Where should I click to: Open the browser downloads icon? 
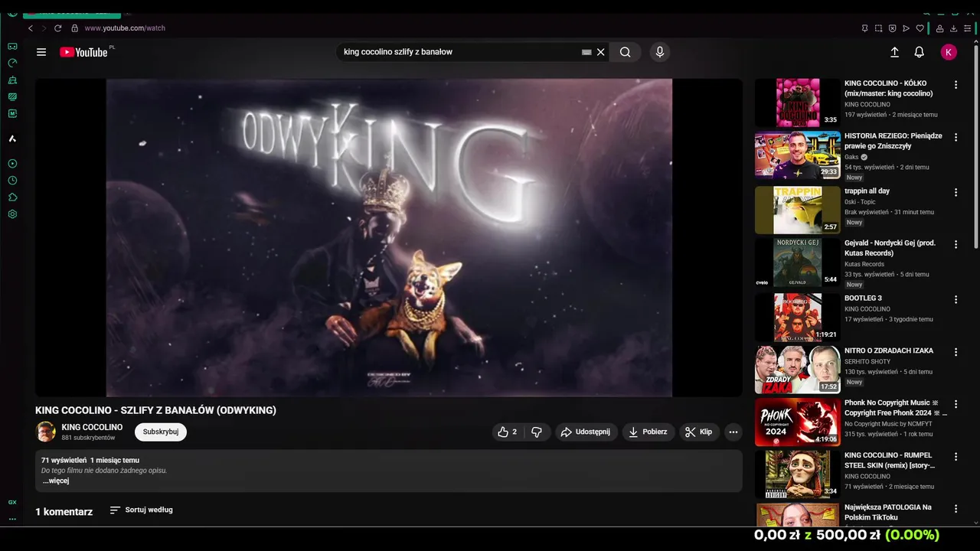point(954,28)
